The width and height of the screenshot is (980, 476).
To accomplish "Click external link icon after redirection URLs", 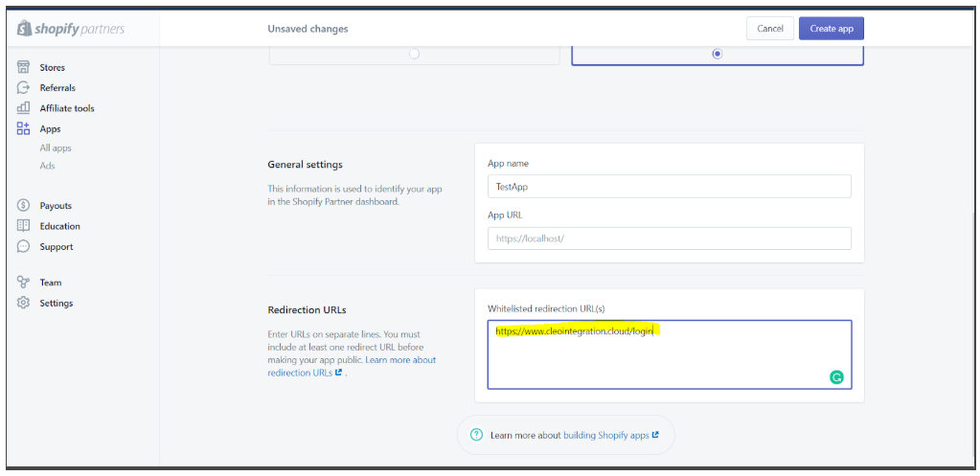I will [x=339, y=373].
